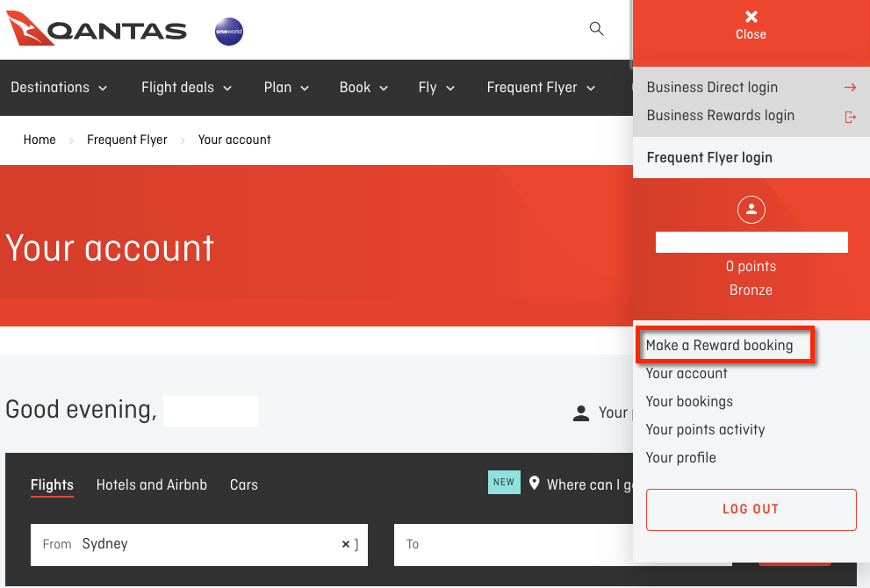
Task: Switch to the Cars tab
Action: [243, 484]
